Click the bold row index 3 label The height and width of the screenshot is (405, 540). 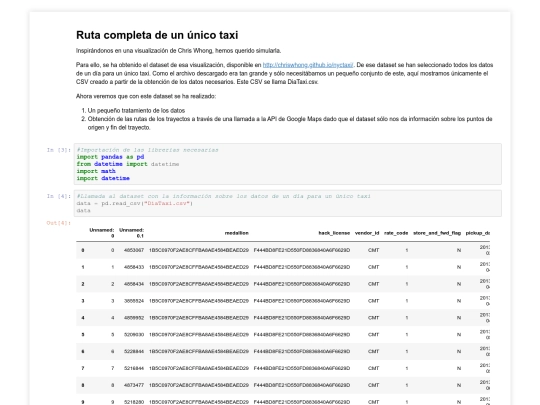83,301
